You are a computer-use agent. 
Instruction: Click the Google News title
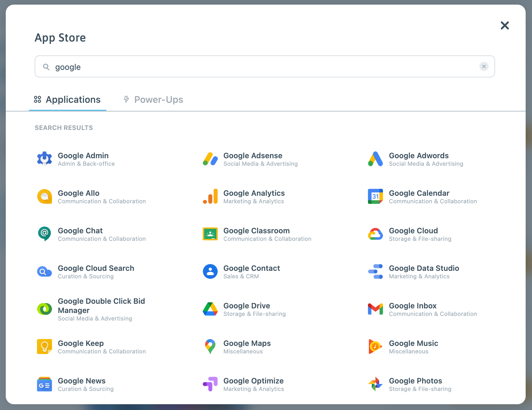(x=82, y=381)
